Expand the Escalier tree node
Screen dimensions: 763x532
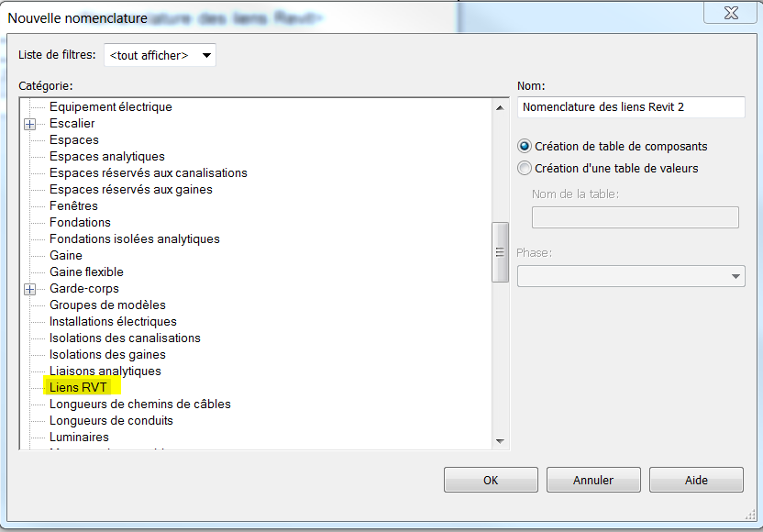click(30, 124)
